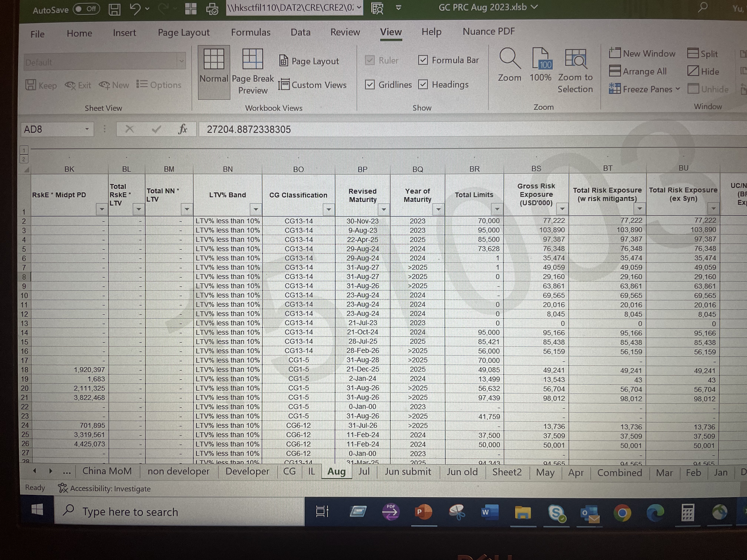Click the Save icon in title bar
747x560 pixels.
tap(114, 9)
